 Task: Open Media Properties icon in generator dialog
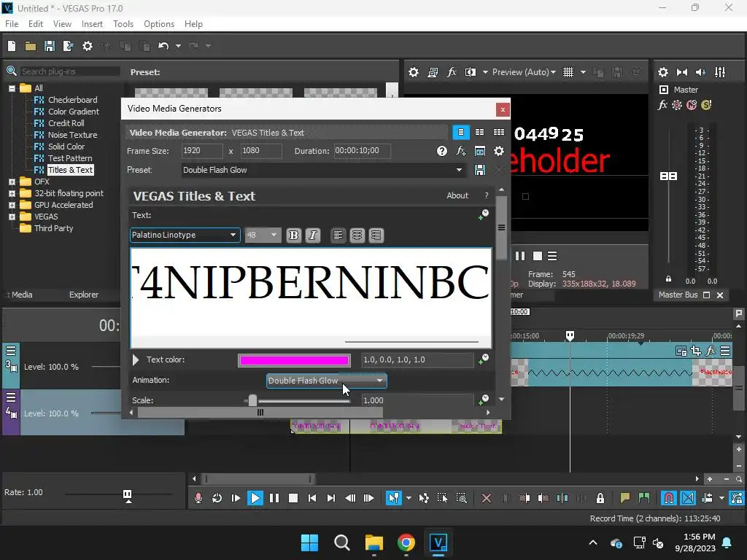pyautogui.click(x=480, y=151)
